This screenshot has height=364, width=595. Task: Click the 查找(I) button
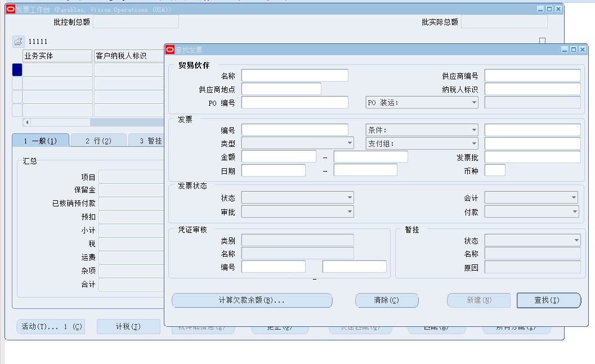coord(549,300)
